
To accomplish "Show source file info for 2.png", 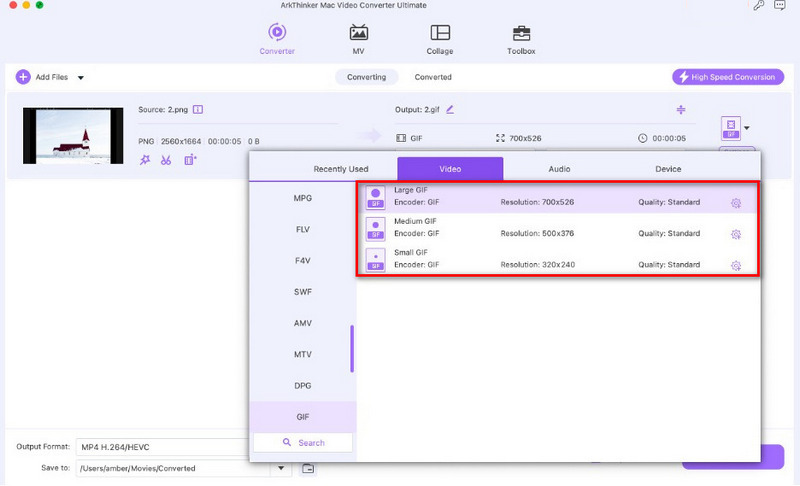I will (198, 109).
